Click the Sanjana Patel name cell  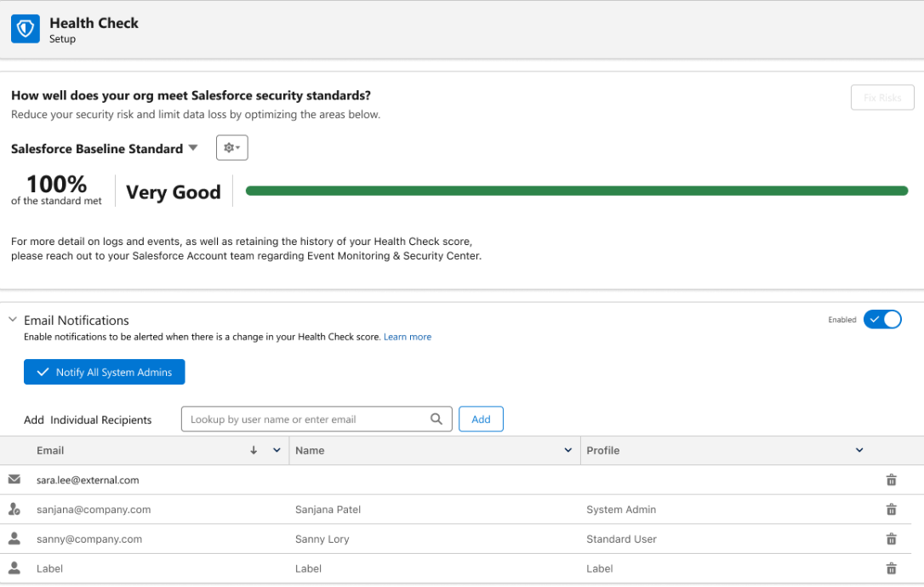pos(328,510)
